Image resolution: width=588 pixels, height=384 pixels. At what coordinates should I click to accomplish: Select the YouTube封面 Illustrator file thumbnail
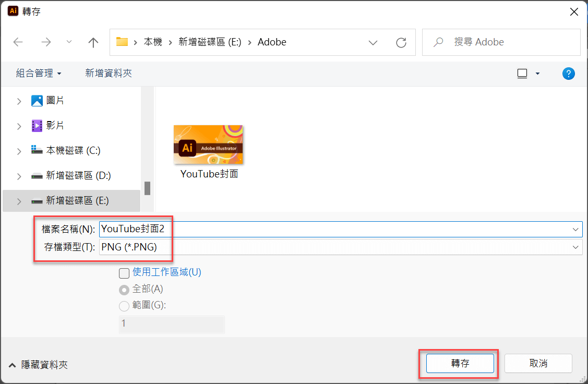(208, 145)
